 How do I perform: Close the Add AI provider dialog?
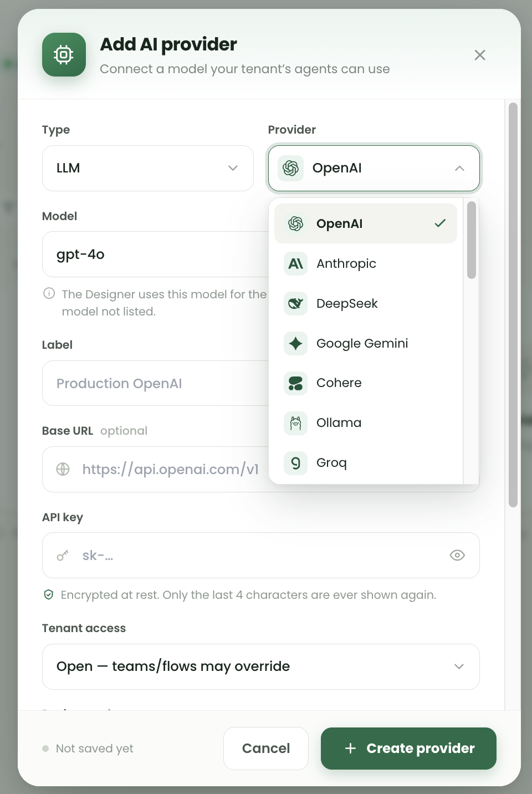click(480, 55)
